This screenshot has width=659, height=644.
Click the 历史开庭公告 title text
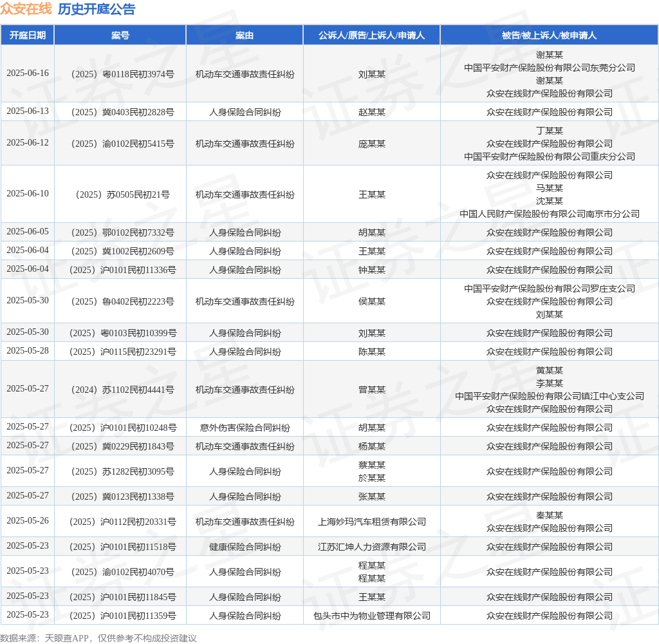click(97, 9)
